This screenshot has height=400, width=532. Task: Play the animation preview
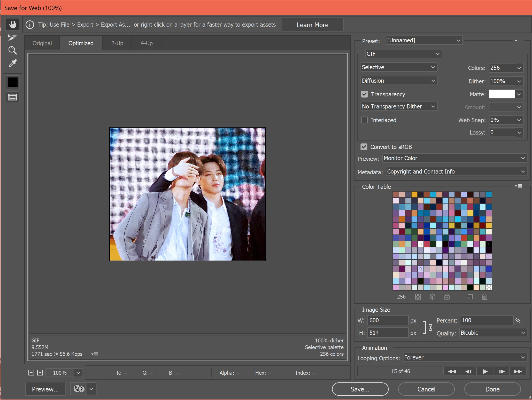tap(485, 371)
